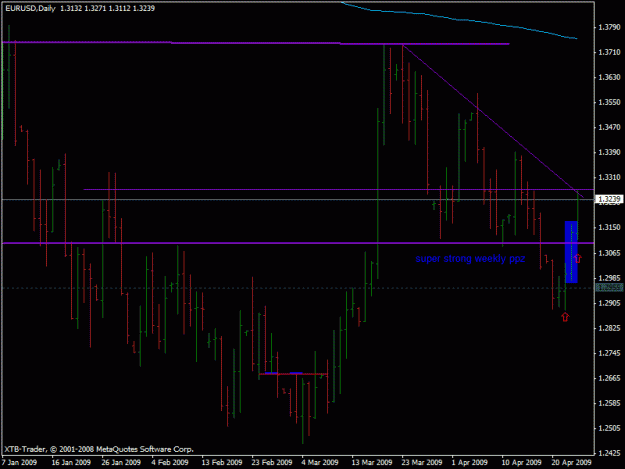Viewport: 625px width, 469px height.
Task: Click the 10 Apr 2009 date label
Action: (x=521, y=463)
